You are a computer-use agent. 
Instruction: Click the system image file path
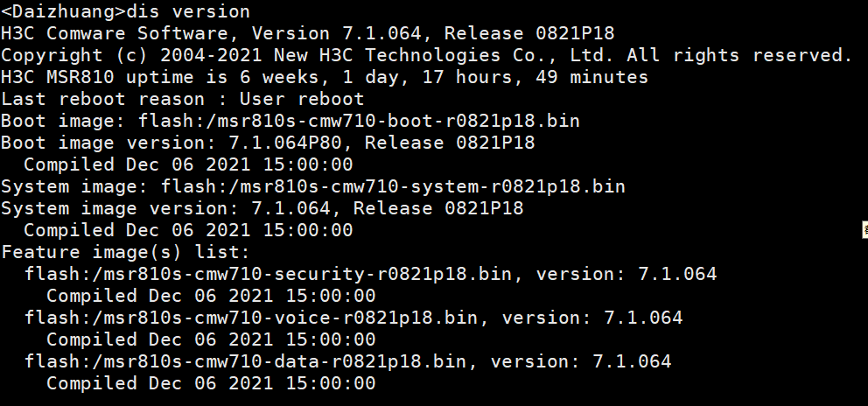coord(393,187)
